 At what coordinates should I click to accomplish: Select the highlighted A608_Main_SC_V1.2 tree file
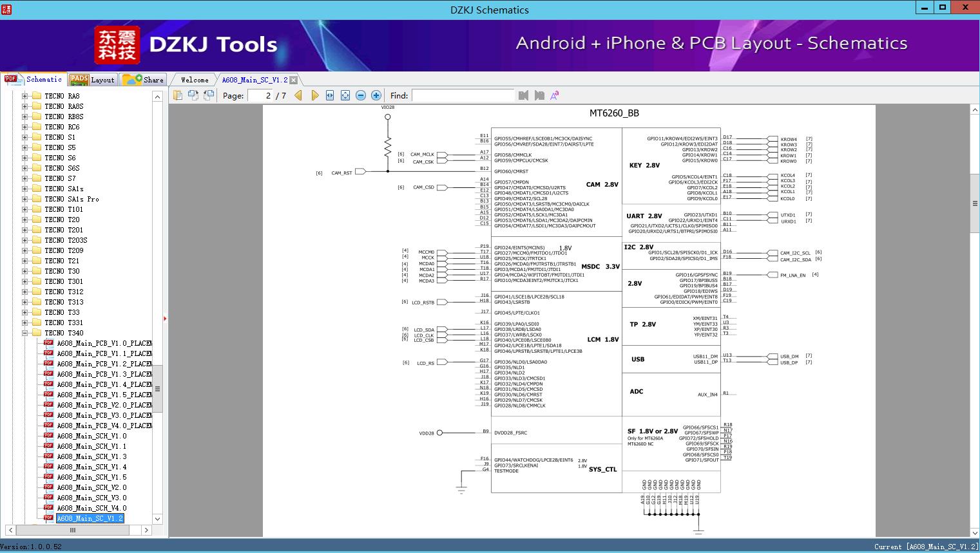tap(90, 518)
